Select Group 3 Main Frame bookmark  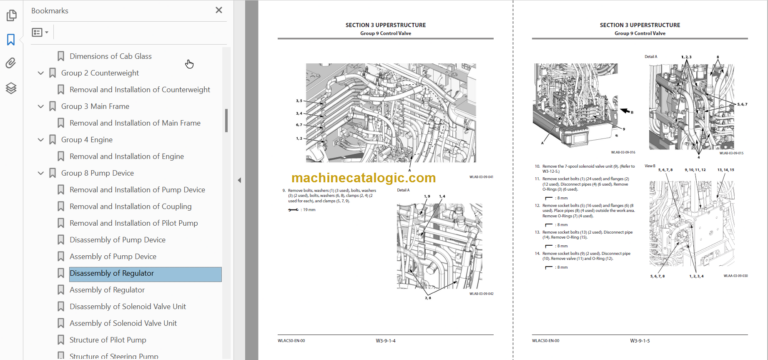pos(95,106)
